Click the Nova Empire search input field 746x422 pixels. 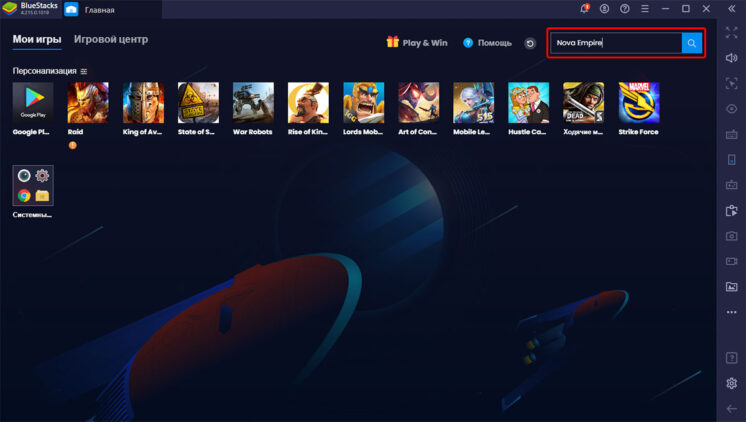[x=615, y=43]
